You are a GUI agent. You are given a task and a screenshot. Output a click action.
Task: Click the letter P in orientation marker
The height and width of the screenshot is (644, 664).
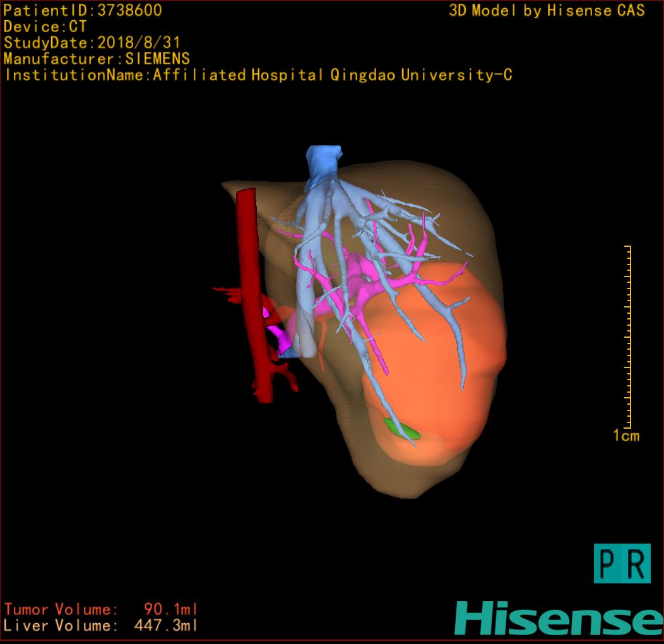click(608, 564)
